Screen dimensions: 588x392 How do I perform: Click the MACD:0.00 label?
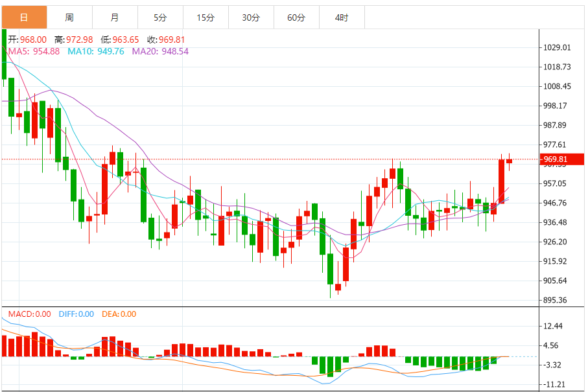point(30,314)
